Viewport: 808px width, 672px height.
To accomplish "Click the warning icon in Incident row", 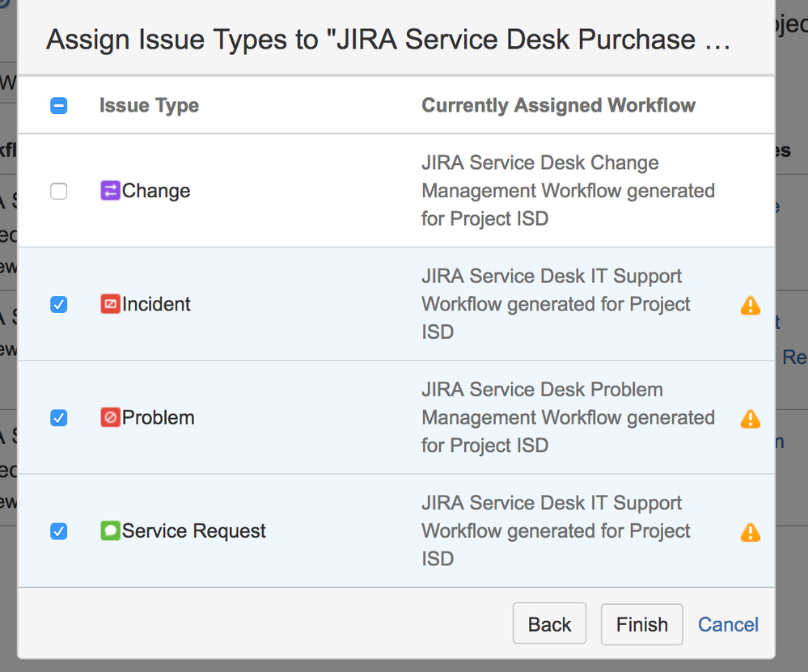I will point(750,305).
